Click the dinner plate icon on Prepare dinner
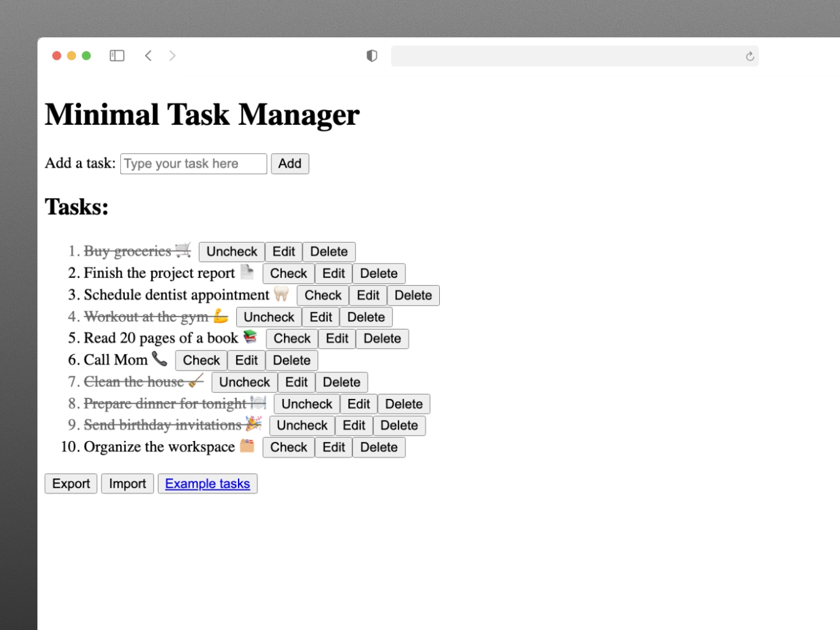840x630 pixels. [x=257, y=403]
